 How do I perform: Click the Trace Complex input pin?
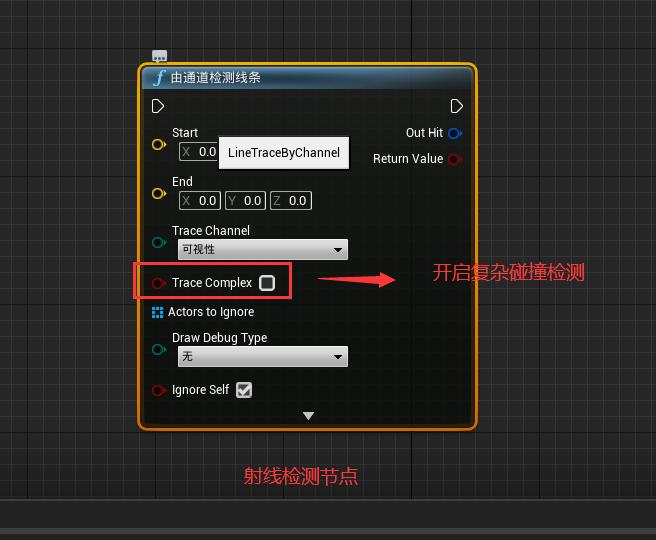tap(158, 283)
